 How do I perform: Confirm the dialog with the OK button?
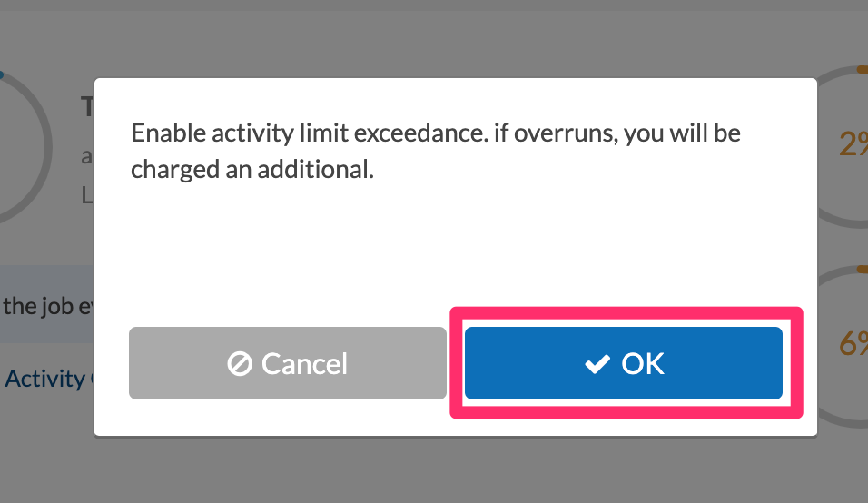[x=624, y=363]
